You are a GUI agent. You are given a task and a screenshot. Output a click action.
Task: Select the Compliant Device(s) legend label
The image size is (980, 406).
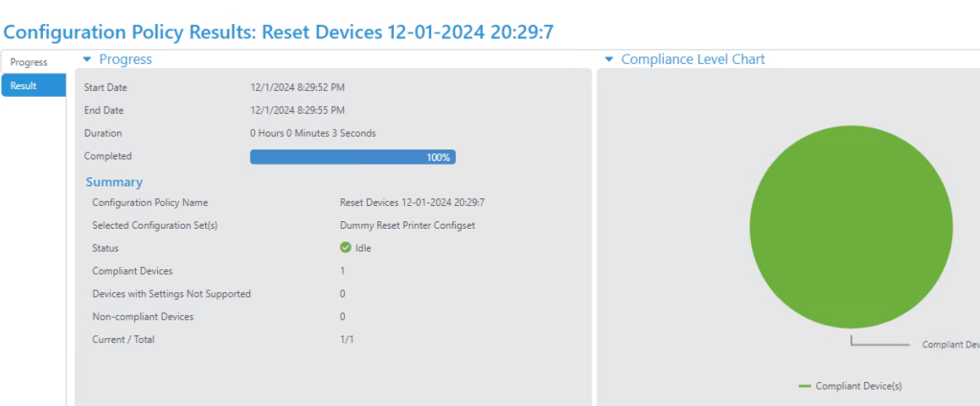858,386
